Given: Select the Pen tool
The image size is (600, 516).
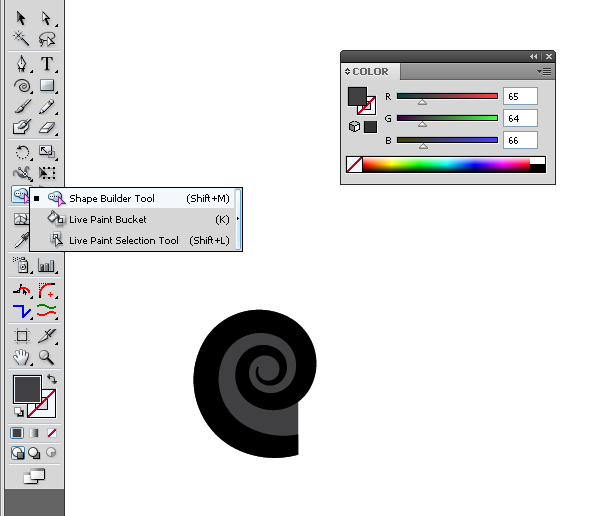Looking at the screenshot, I should pos(22,64).
